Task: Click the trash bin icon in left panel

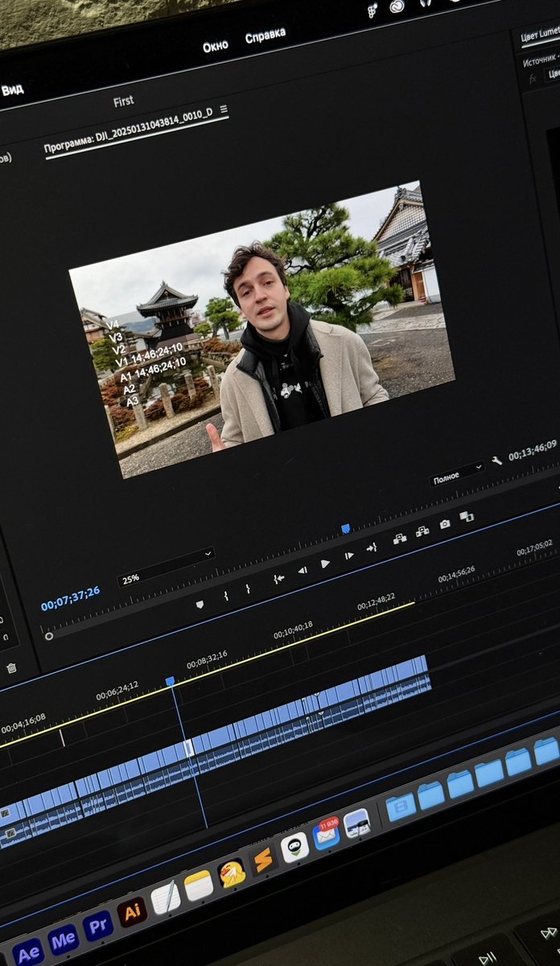Action: (x=11, y=667)
